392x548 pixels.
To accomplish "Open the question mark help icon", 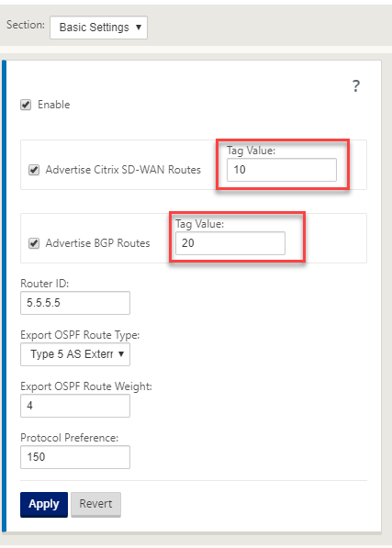I will click(355, 86).
